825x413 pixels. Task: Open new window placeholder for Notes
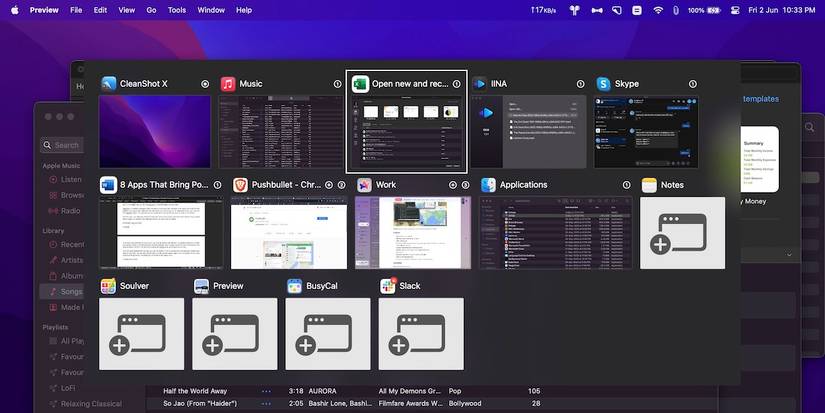(682, 233)
